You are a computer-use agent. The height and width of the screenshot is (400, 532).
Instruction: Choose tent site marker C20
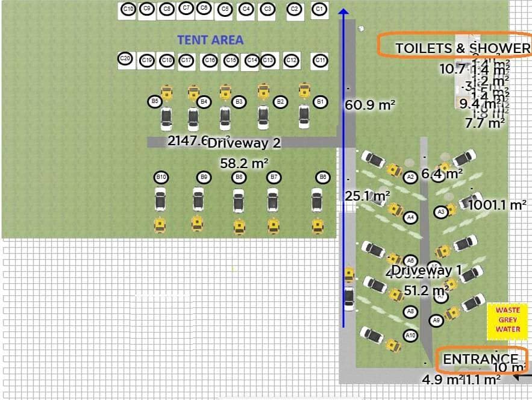(125, 58)
